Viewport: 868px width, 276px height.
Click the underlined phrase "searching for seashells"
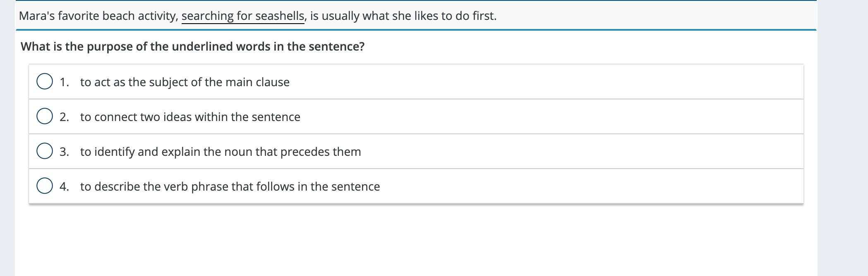pos(243,16)
